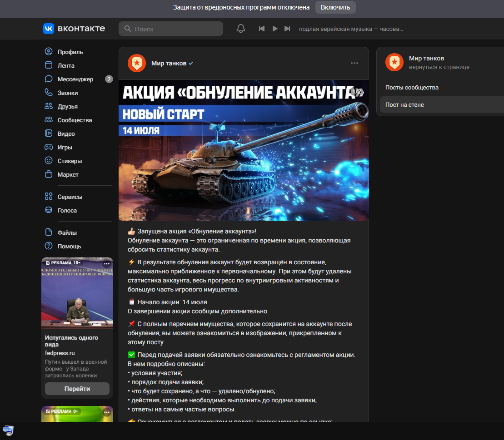Viewport: 504px width, 440px height.
Task: Play the current music track
Action: coord(275,29)
